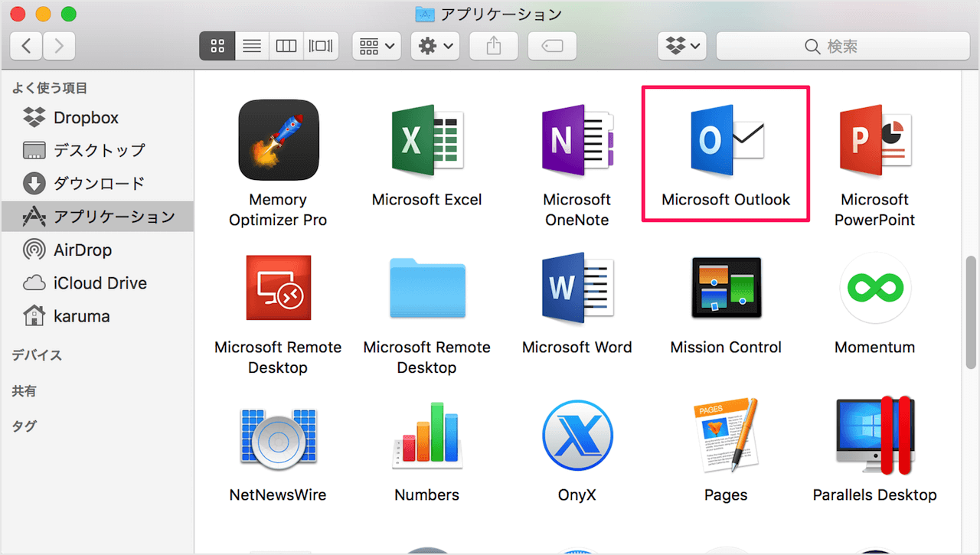The width and height of the screenshot is (980, 555).
Task: Open Microsoft Word
Action: click(577, 288)
